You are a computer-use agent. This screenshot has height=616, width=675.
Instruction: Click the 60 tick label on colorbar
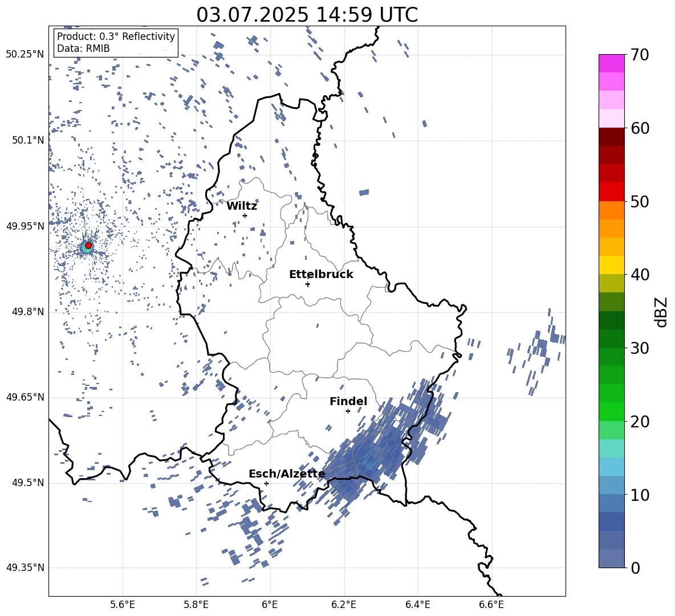click(640, 128)
